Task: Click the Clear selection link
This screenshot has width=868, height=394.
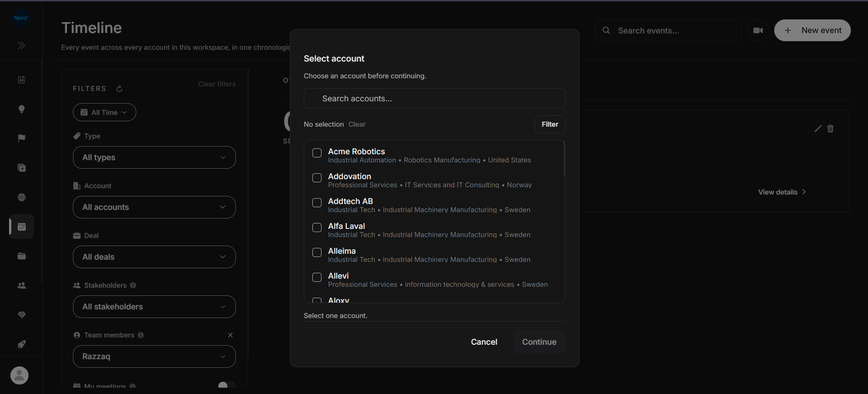Action: [x=357, y=124]
